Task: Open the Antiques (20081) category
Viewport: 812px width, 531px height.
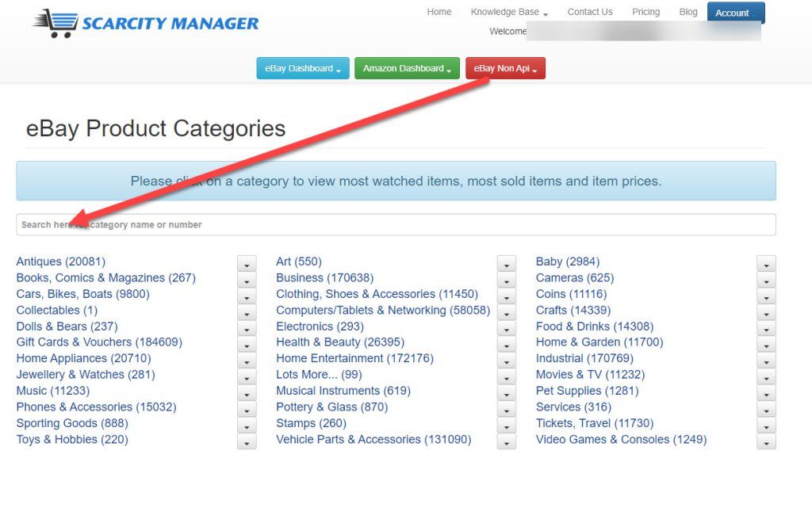Action: click(x=60, y=262)
